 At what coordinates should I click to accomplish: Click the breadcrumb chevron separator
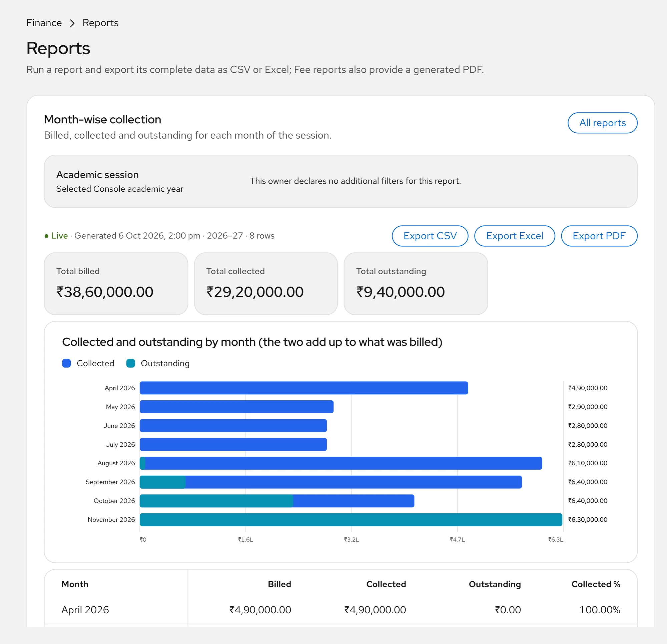point(72,23)
